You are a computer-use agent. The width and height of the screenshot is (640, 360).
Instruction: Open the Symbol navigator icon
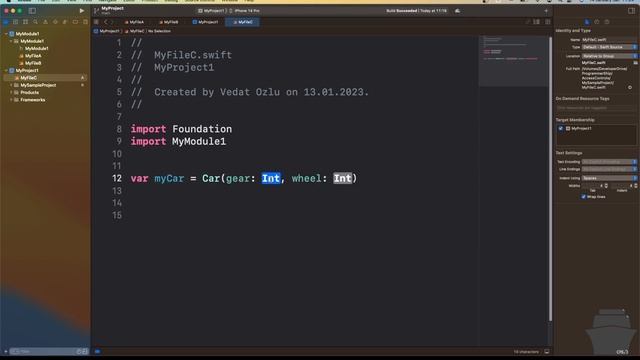[x=25, y=22]
